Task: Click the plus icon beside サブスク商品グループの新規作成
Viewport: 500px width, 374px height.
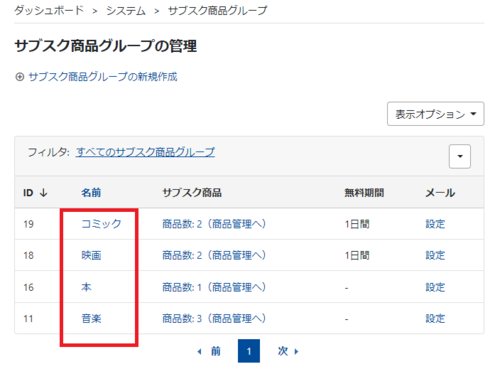Action: click(x=20, y=77)
